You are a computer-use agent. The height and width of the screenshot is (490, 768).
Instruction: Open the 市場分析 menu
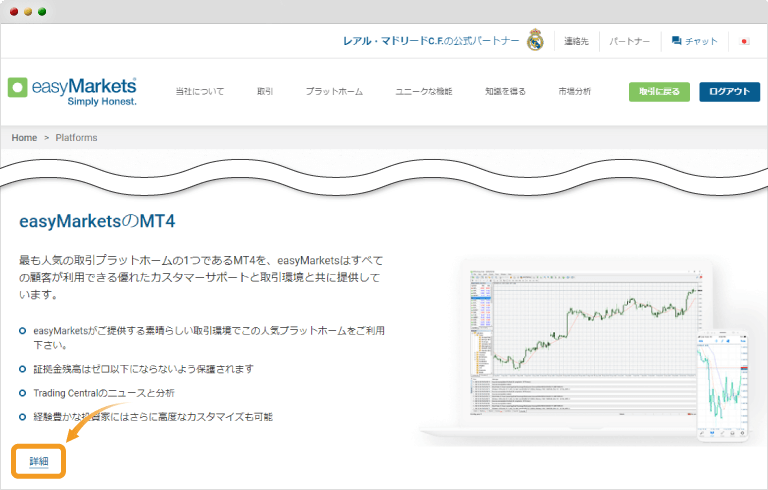click(x=575, y=91)
